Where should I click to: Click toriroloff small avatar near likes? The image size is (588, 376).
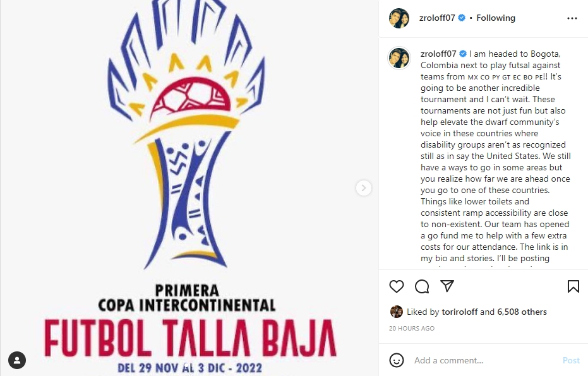click(x=397, y=312)
